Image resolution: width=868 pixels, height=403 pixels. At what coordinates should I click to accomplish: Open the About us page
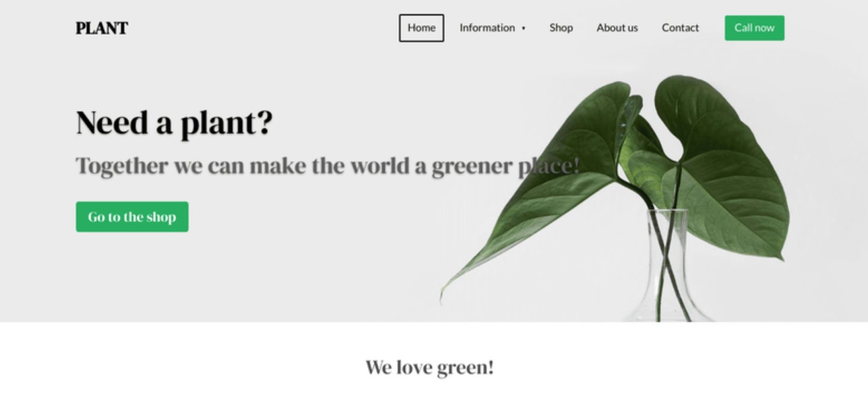pyautogui.click(x=617, y=28)
